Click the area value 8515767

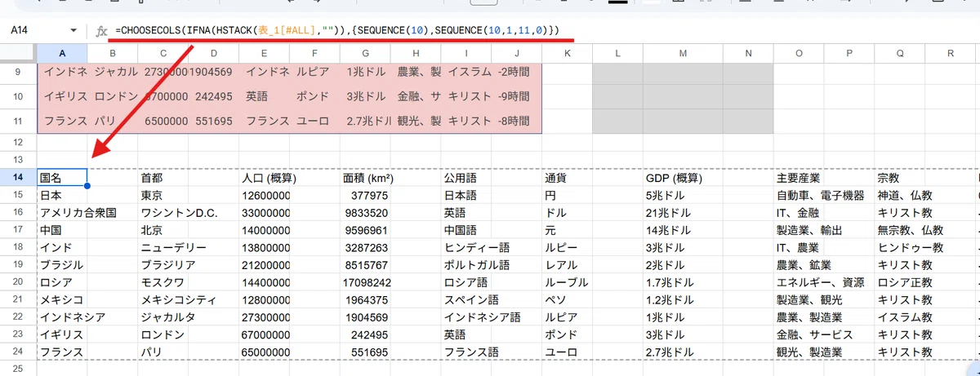point(365,265)
